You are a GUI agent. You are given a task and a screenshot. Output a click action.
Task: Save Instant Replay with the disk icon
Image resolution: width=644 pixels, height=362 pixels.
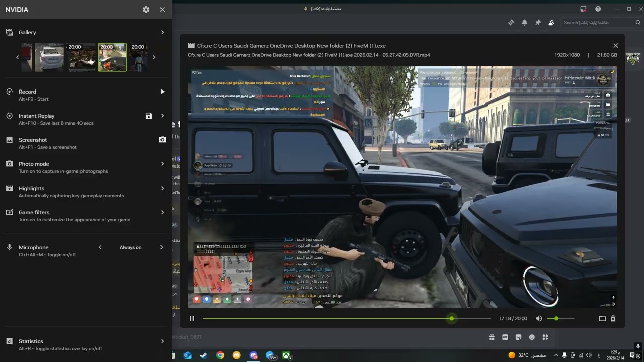click(149, 116)
